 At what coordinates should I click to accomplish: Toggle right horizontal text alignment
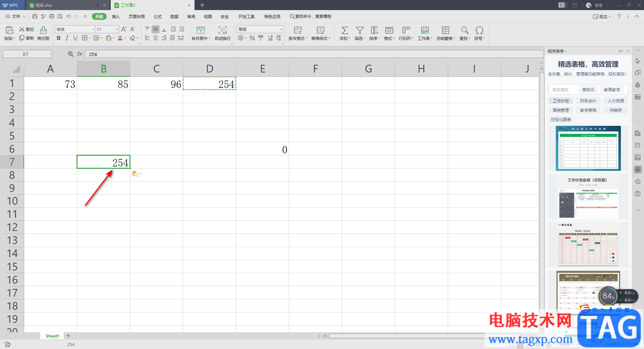(164, 38)
